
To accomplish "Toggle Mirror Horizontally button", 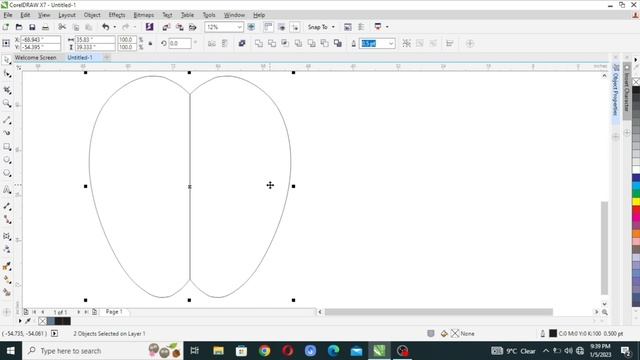I will click(212, 43).
